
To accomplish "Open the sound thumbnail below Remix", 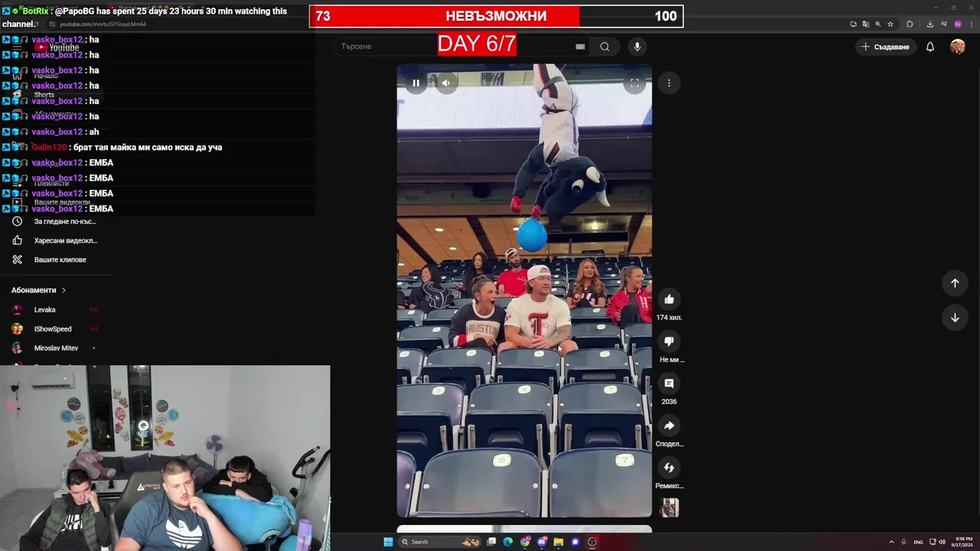I will point(669,507).
